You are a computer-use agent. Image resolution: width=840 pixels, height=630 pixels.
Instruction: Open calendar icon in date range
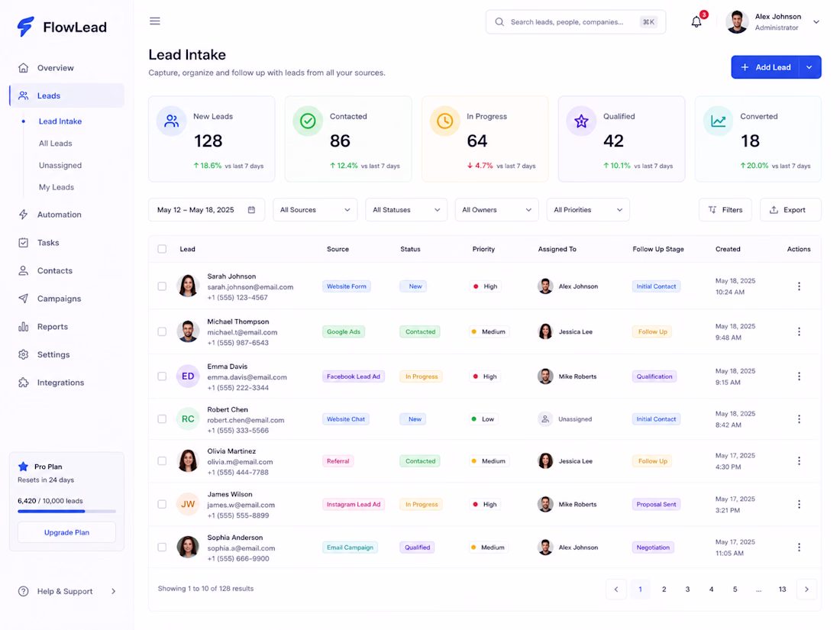(251, 209)
